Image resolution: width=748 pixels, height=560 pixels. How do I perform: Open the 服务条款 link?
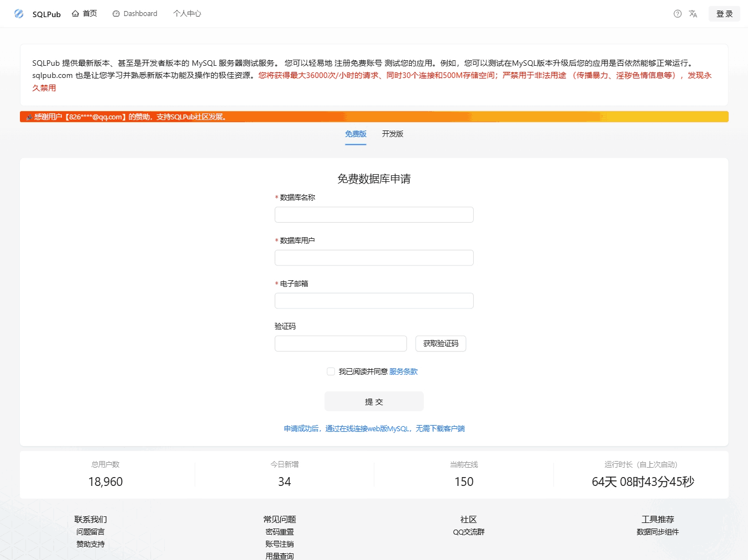point(403,371)
